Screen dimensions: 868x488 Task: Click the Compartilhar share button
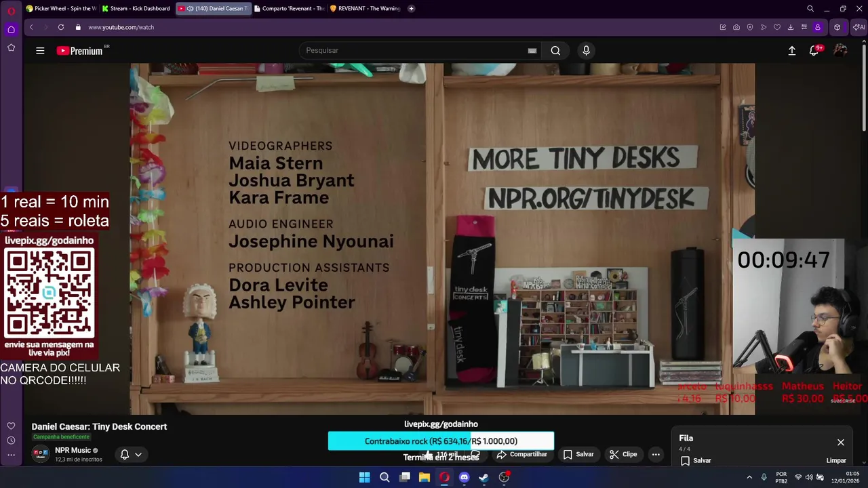(x=521, y=454)
